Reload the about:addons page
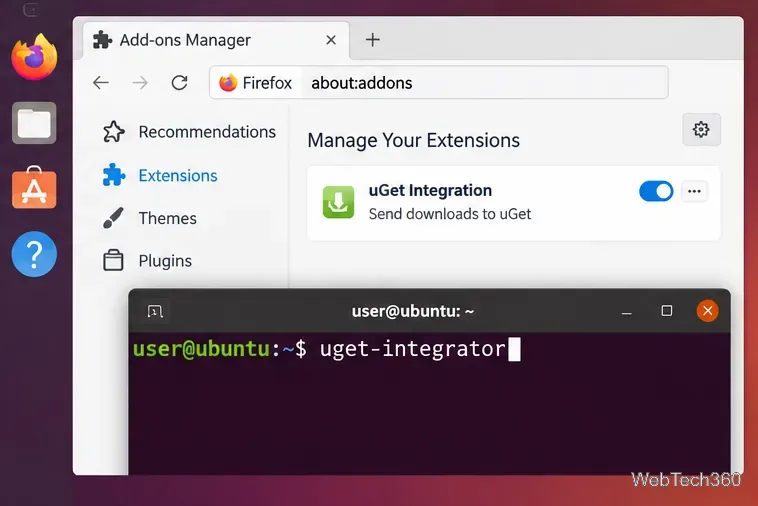758x506 pixels. pos(179,83)
